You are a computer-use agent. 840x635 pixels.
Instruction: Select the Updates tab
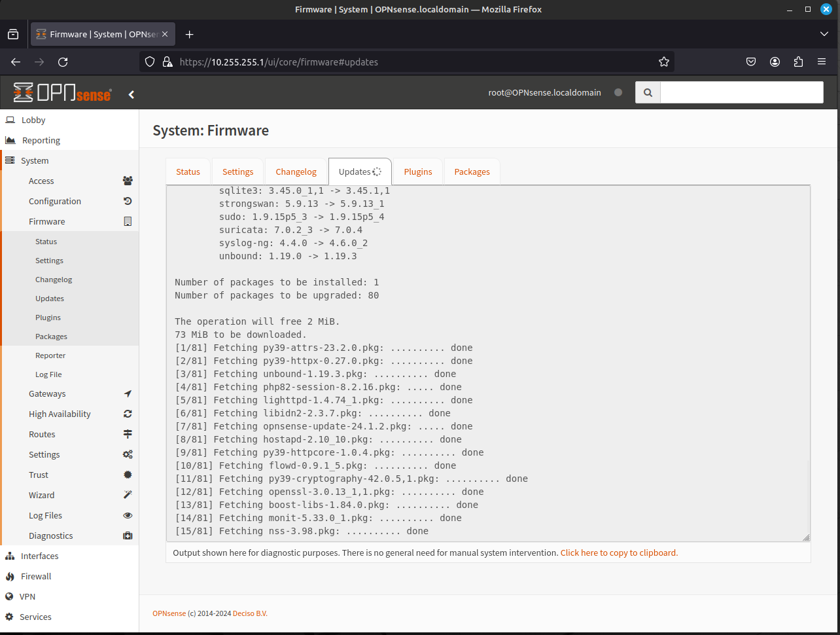click(x=360, y=172)
